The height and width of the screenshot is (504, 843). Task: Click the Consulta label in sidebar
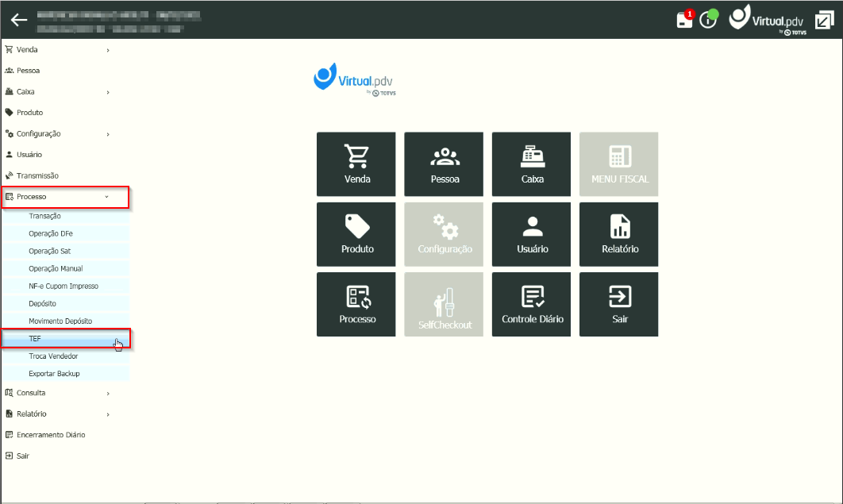click(x=31, y=393)
